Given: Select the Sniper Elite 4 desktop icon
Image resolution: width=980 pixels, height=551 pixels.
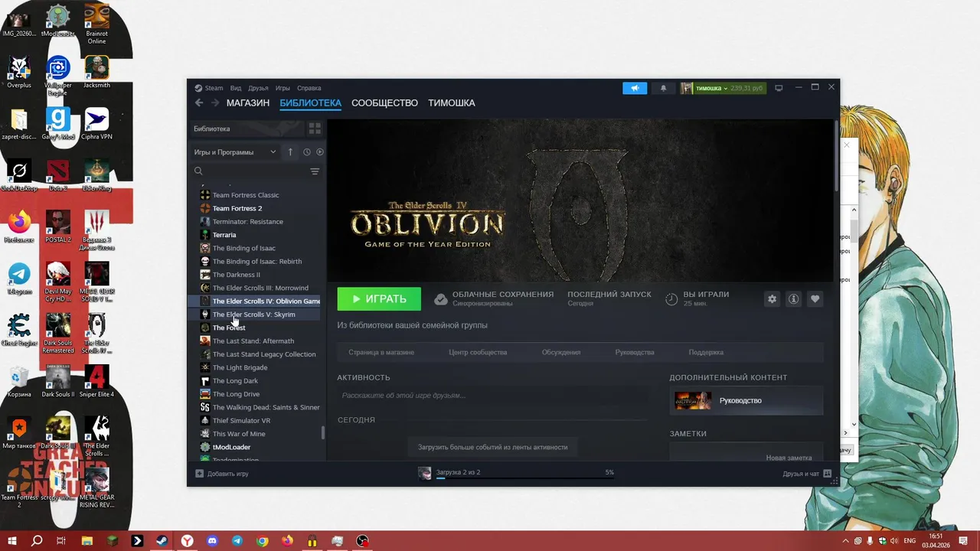Looking at the screenshot, I should 96,381.
